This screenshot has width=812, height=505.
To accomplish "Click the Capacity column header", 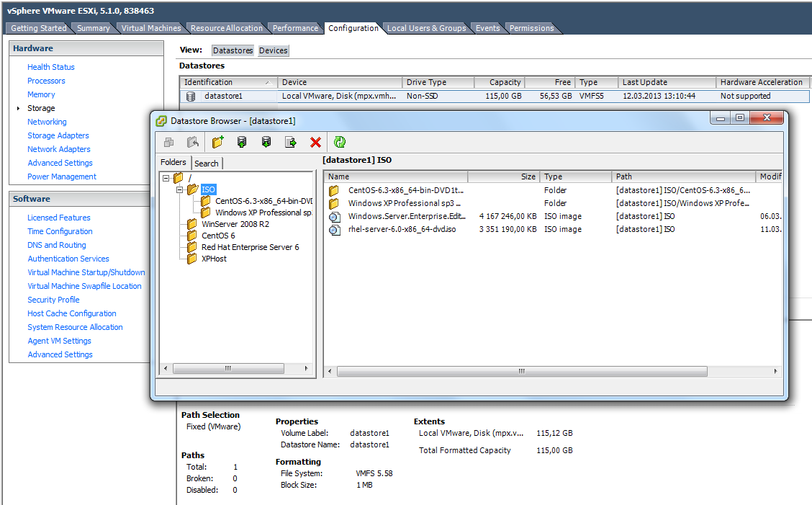I will [x=500, y=82].
